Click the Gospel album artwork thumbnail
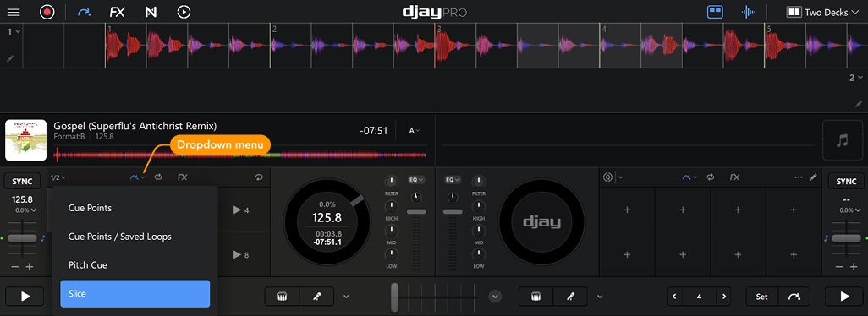868x316 pixels. click(x=26, y=140)
